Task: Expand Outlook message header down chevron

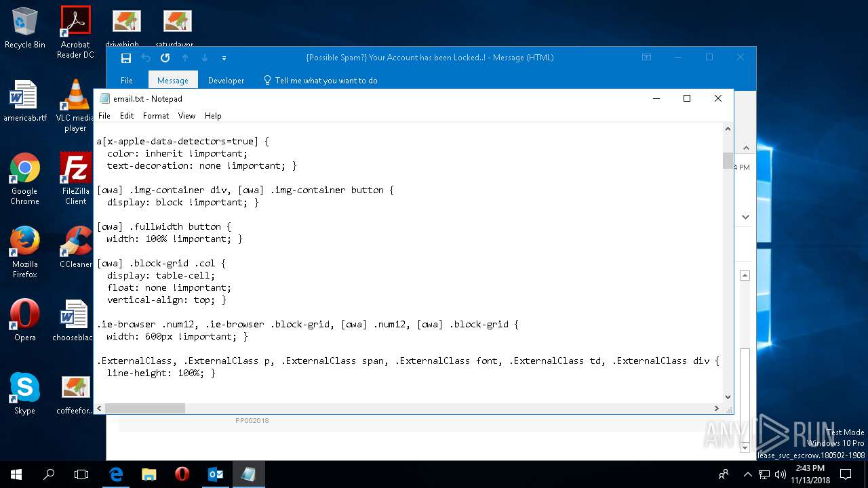Action: pyautogui.click(x=746, y=217)
